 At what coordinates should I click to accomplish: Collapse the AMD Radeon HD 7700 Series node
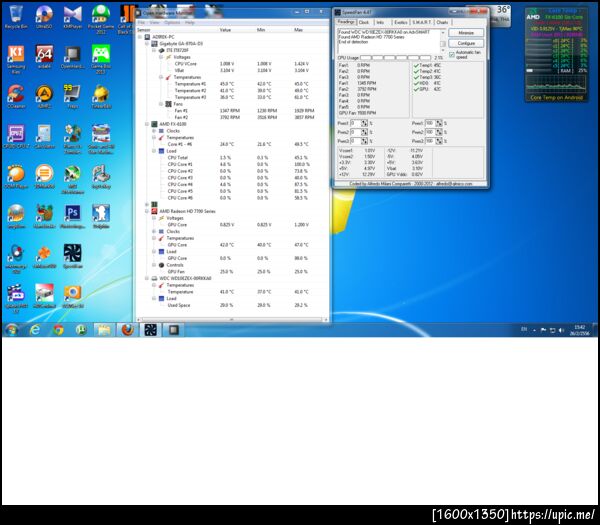coord(147,211)
